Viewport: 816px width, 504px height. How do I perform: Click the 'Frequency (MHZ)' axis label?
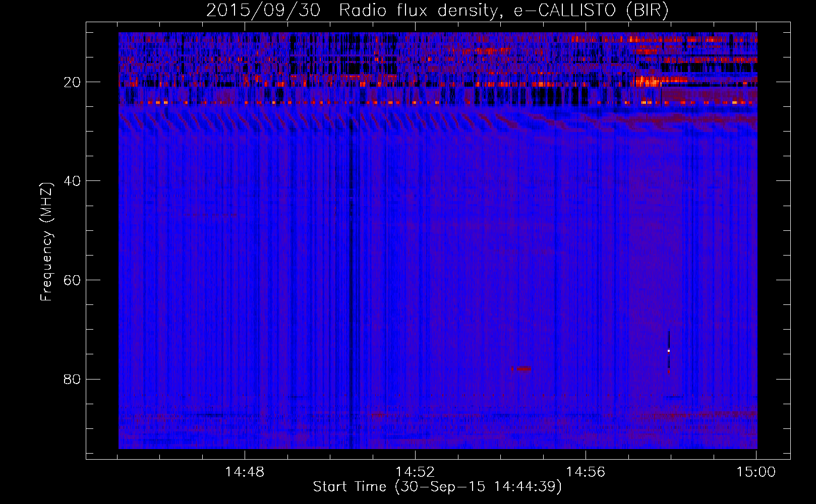(46, 242)
